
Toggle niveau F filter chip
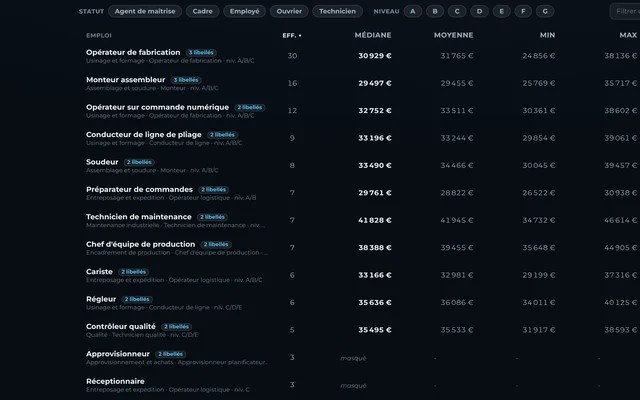tap(523, 11)
